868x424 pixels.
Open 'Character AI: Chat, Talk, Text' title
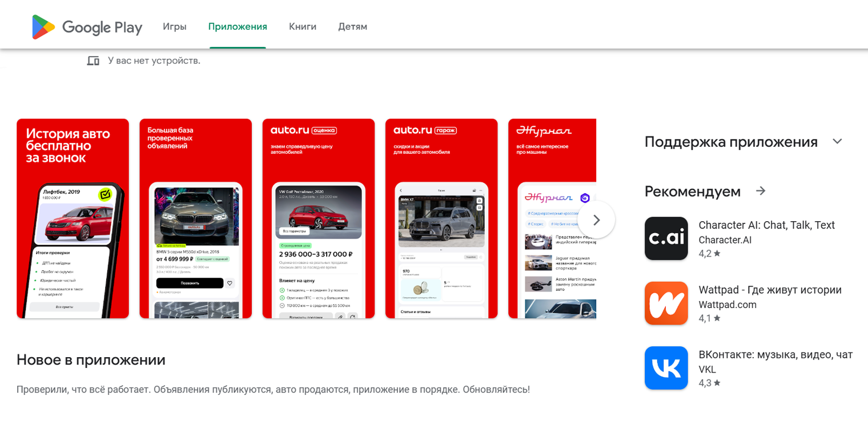click(767, 225)
